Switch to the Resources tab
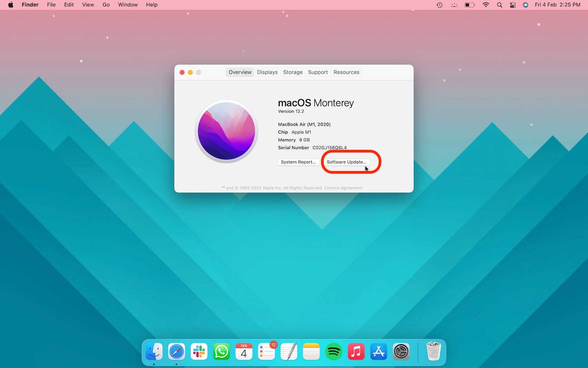 (x=347, y=72)
